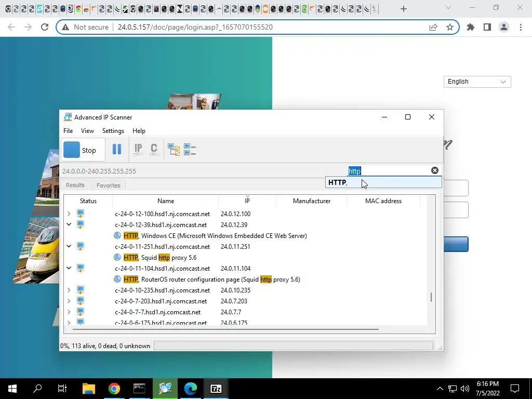
Task: Click globe icon of Squid http proxy 5.6
Action: (117, 257)
